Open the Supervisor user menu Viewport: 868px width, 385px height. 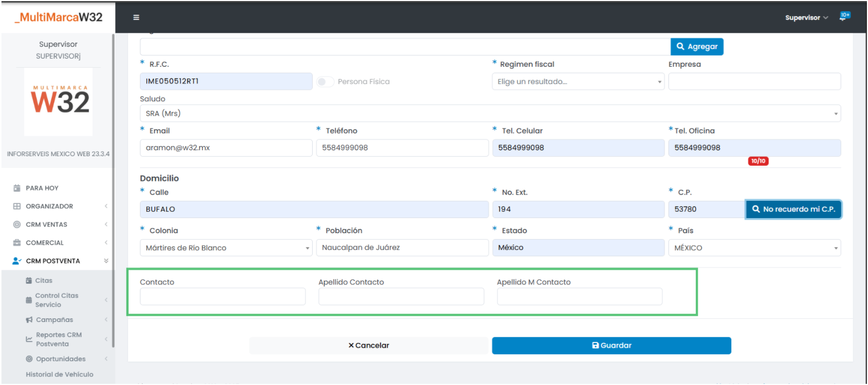[806, 18]
